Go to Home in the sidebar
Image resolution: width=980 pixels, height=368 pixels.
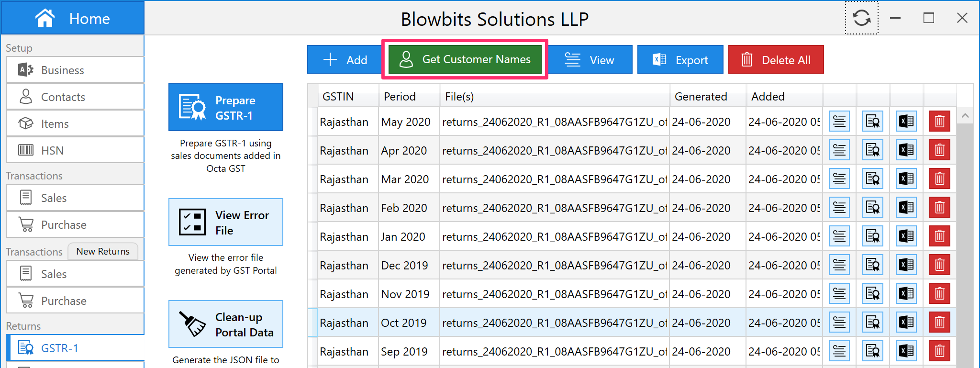point(73,18)
